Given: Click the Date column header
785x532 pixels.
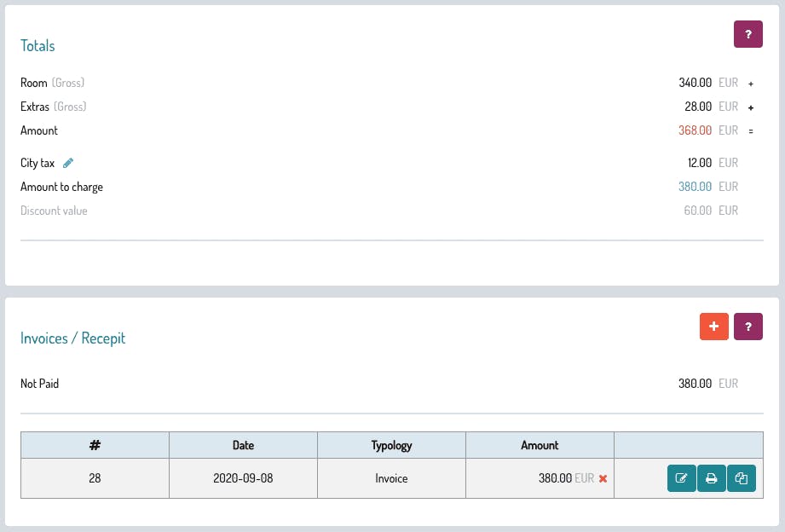Looking at the screenshot, I should (243, 445).
